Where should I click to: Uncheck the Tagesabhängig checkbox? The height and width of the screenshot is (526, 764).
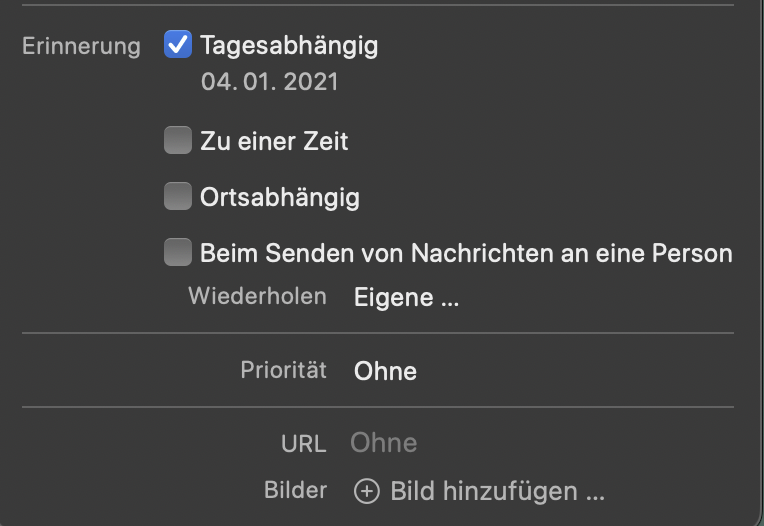pyautogui.click(x=178, y=45)
